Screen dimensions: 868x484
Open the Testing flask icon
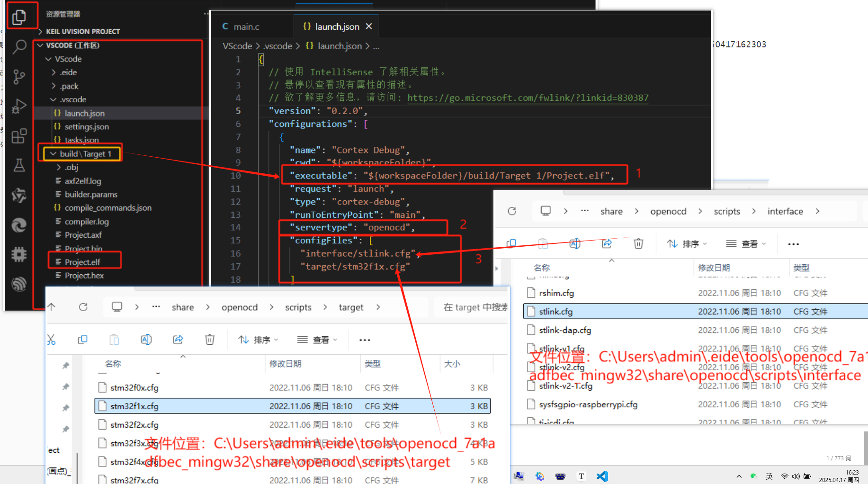tap(19, 165)
